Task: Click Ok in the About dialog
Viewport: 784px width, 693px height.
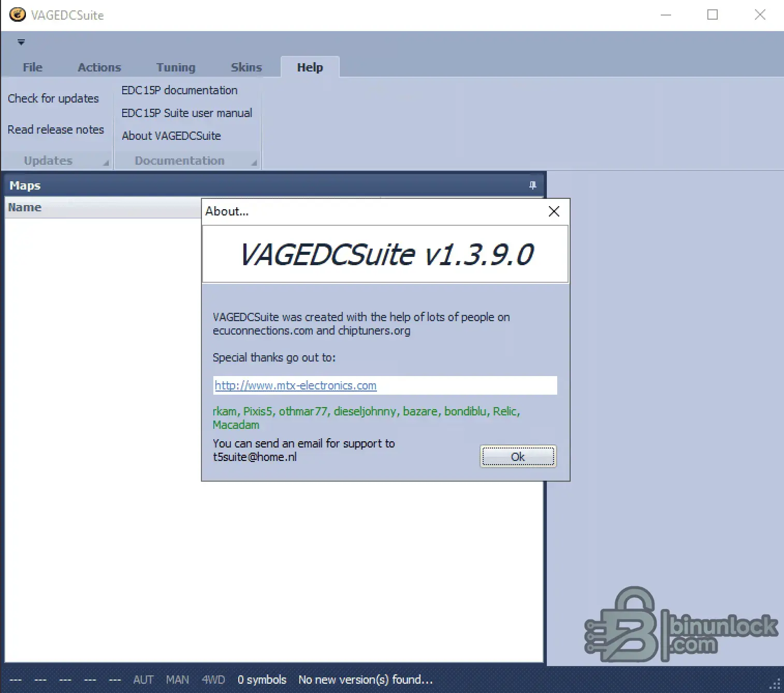Action: 518,456
